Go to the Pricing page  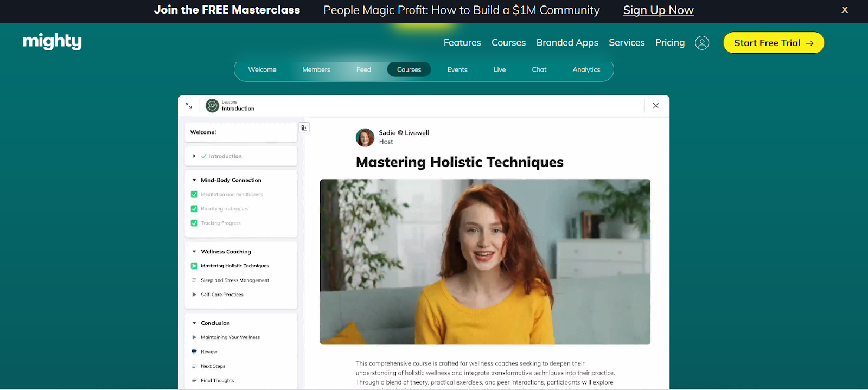670,42
